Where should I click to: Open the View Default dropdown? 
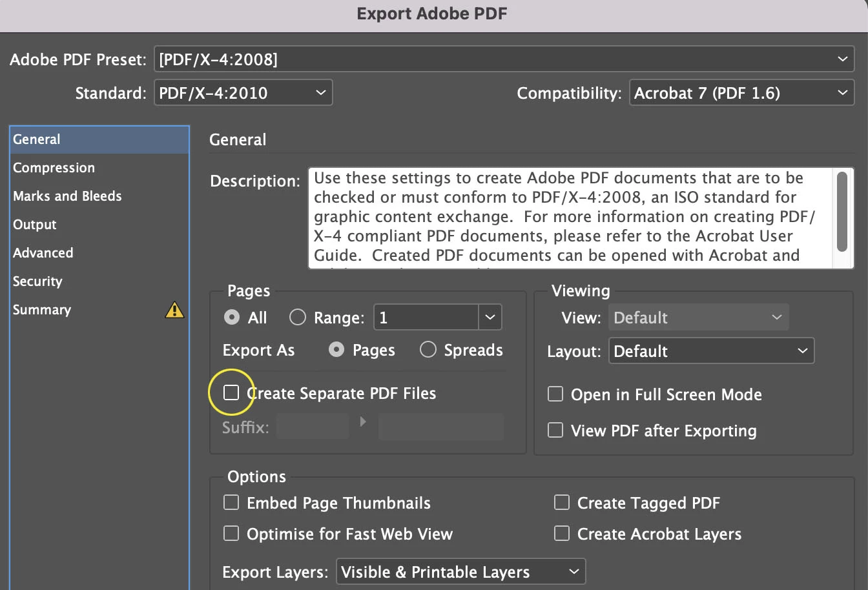click(x=698, y=317)
